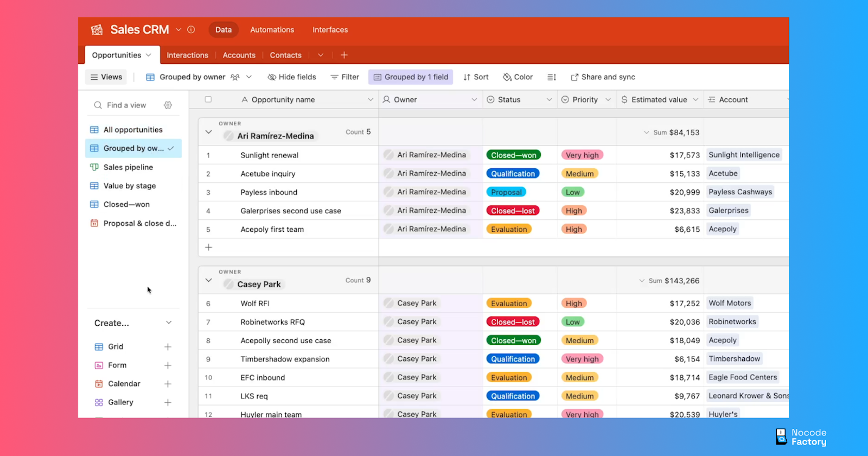Click the search magnifier in Find a view
The width and height of the screenshot is (868, 456).
click(98, 105)
